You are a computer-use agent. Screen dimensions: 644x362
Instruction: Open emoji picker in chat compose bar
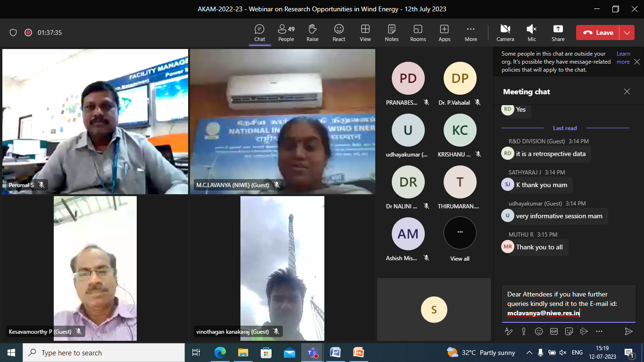539,331
